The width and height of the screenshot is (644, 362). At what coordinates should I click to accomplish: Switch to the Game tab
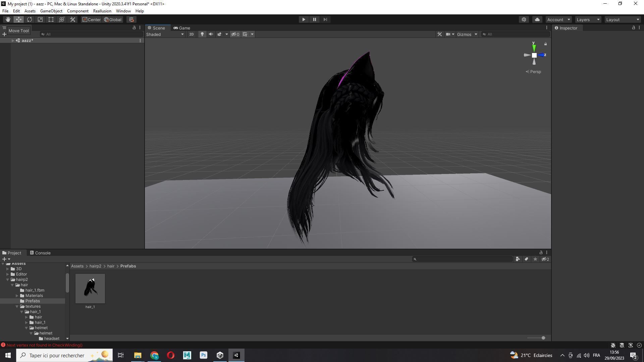(182, 28)
